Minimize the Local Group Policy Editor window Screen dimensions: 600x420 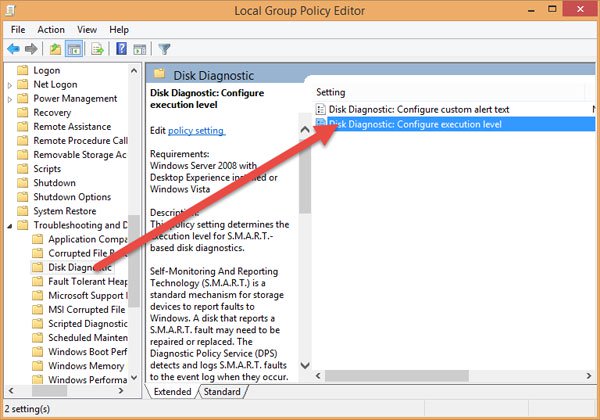[531, 10]
